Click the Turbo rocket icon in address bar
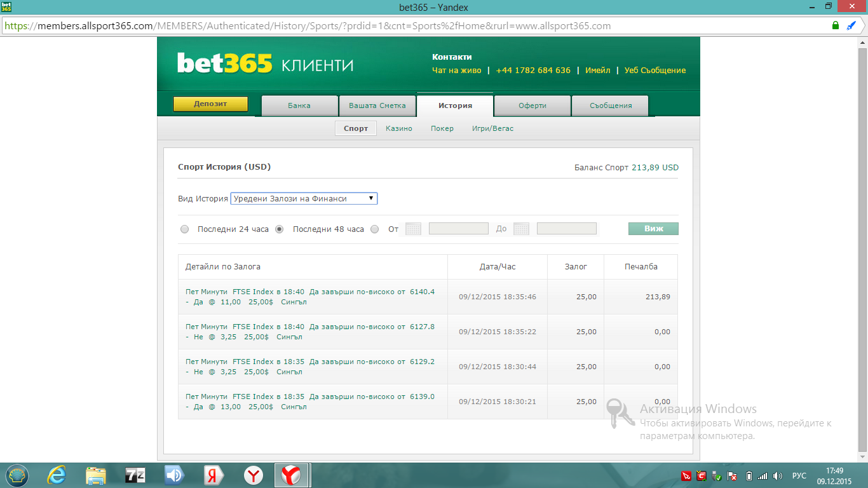This screenshot has height=488, width=868. (x=851, y=26)
